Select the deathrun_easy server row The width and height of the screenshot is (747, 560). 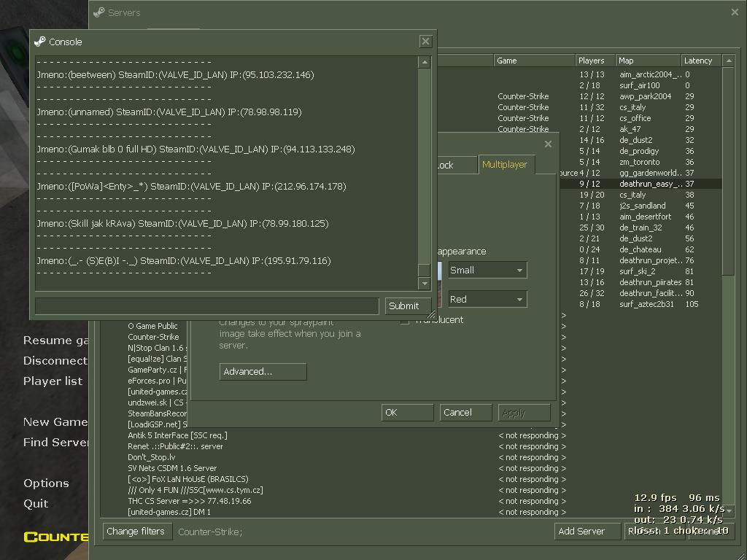640,184
